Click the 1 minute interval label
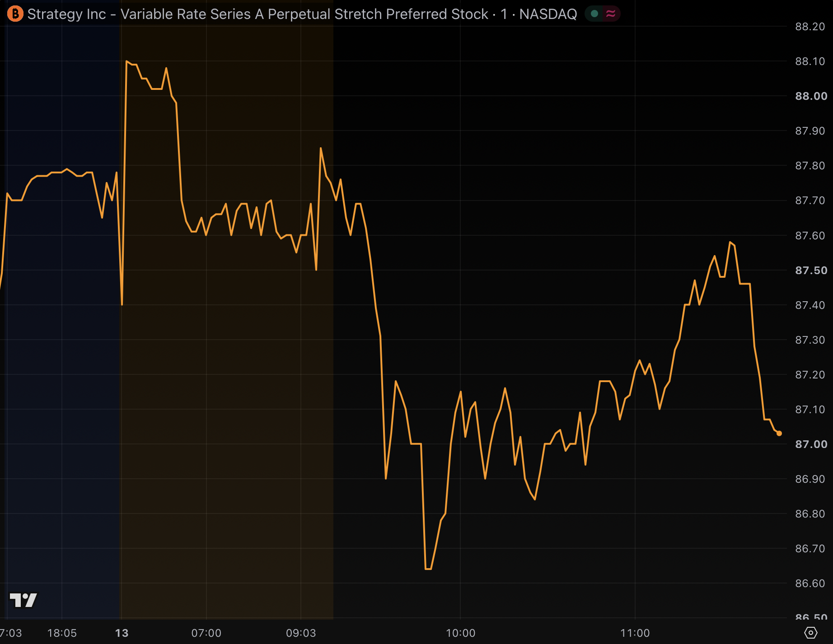The height and width of the screenshot is (644, 833). 504,14
